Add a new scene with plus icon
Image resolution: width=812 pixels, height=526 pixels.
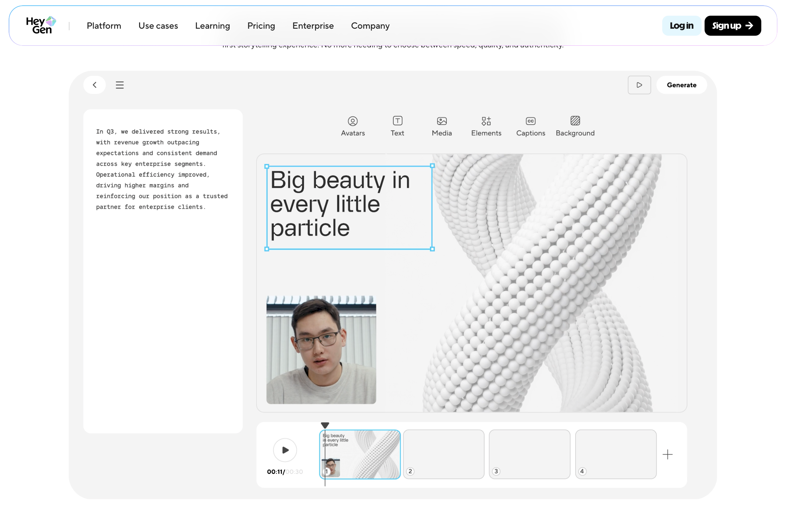[x=667, y=454]
